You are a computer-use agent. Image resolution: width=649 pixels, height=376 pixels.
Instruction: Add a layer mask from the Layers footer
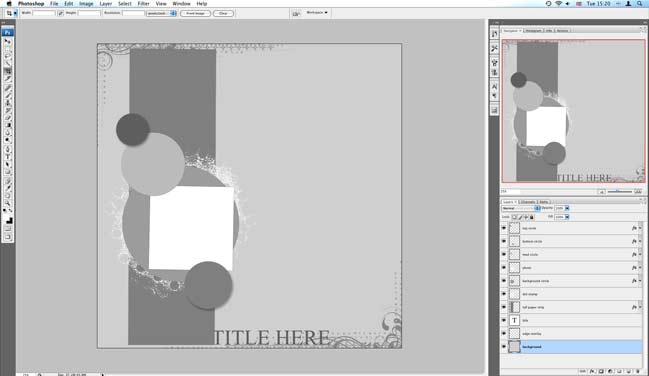(601, 371)
